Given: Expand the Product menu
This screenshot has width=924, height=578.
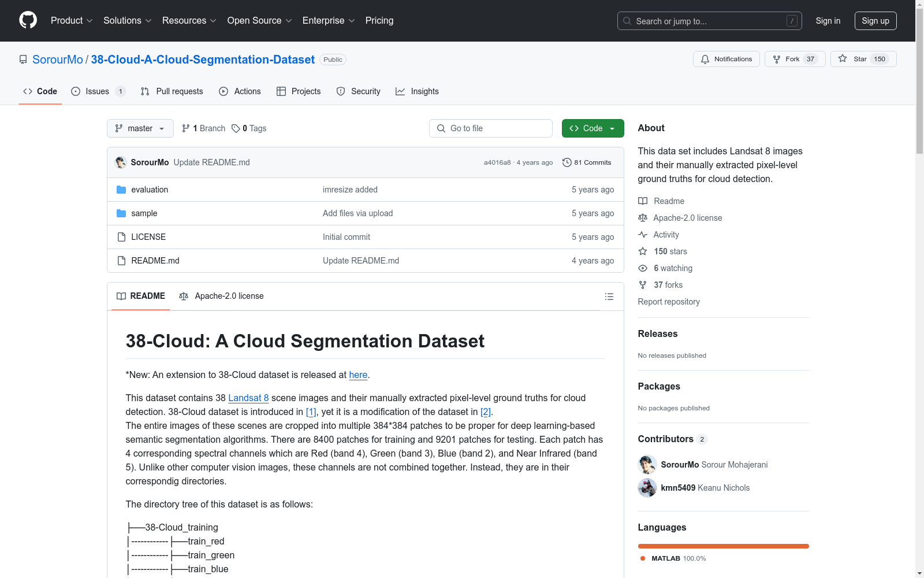Looking at the screenshot, I should (72, 21).
